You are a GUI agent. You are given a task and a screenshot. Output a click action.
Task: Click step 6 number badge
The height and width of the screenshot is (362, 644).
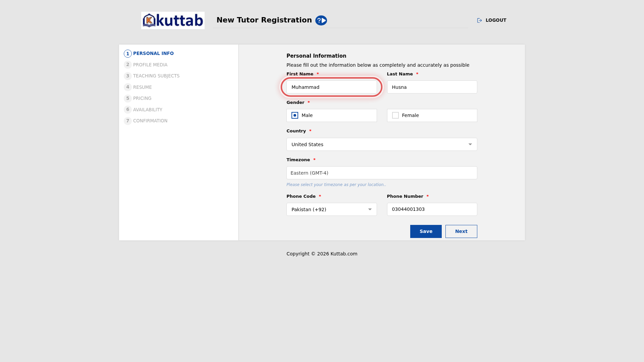click(128, 110)
